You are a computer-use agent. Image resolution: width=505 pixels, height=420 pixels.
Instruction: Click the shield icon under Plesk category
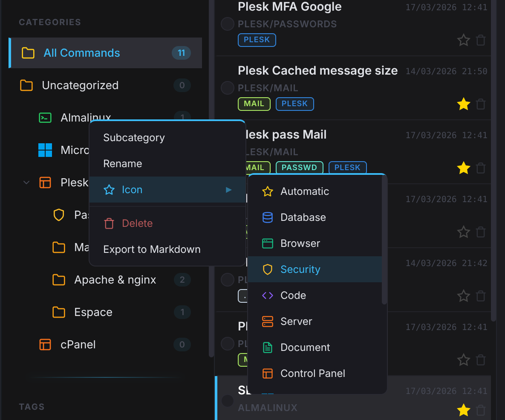click(59, 215)
